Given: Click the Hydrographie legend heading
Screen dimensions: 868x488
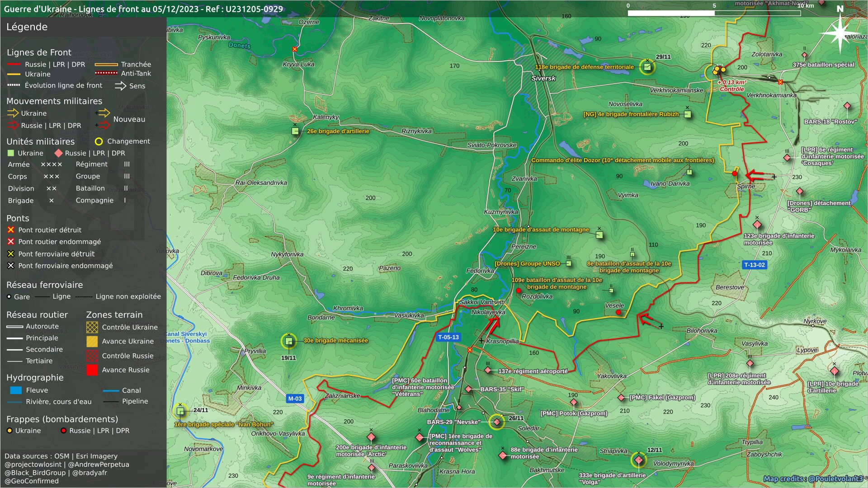Looking at the screenshot, I should [x=35, y=378].
